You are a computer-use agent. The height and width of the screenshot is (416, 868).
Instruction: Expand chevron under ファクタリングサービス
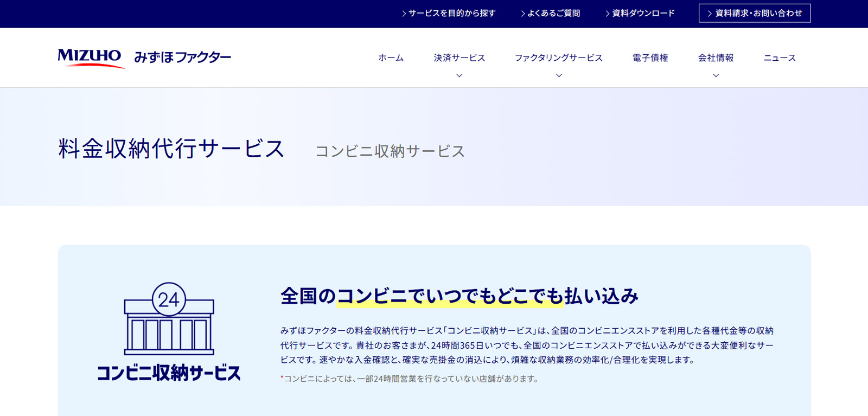pyautogui.click(x=559, y=75)
